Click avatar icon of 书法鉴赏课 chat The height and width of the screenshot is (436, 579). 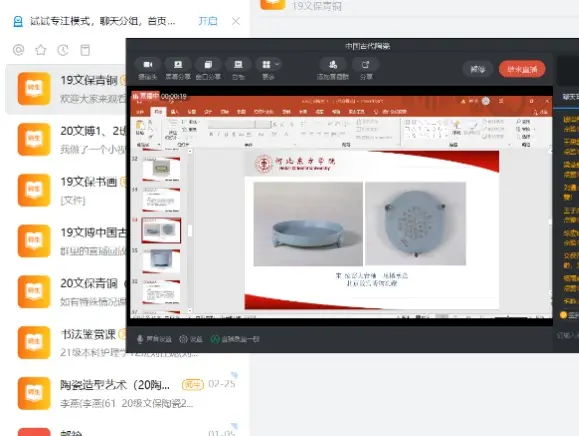click(34, 342)
